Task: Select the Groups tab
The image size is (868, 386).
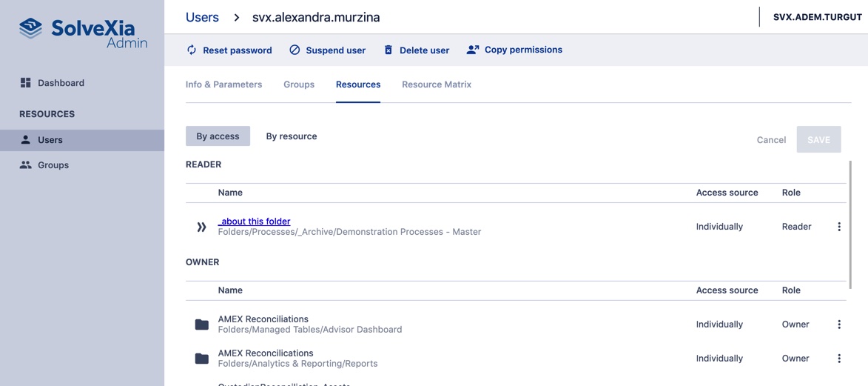Action: click(x=299, y=84)
